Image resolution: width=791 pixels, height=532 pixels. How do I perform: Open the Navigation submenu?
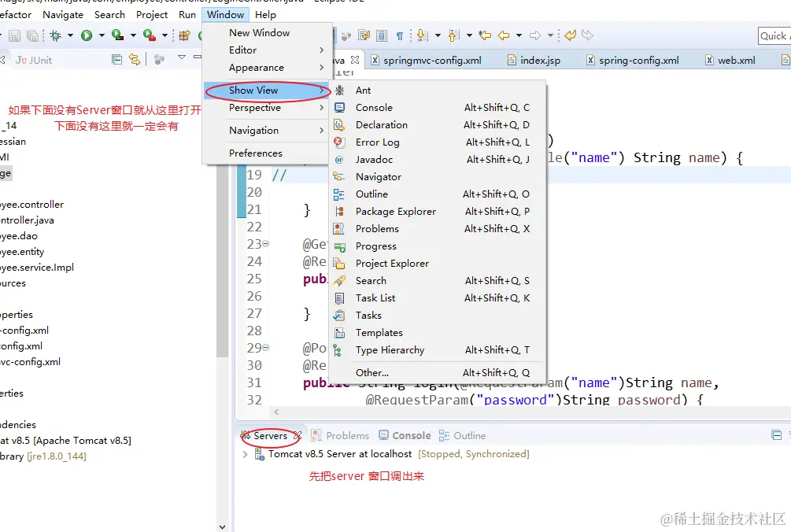click(267, 130)
